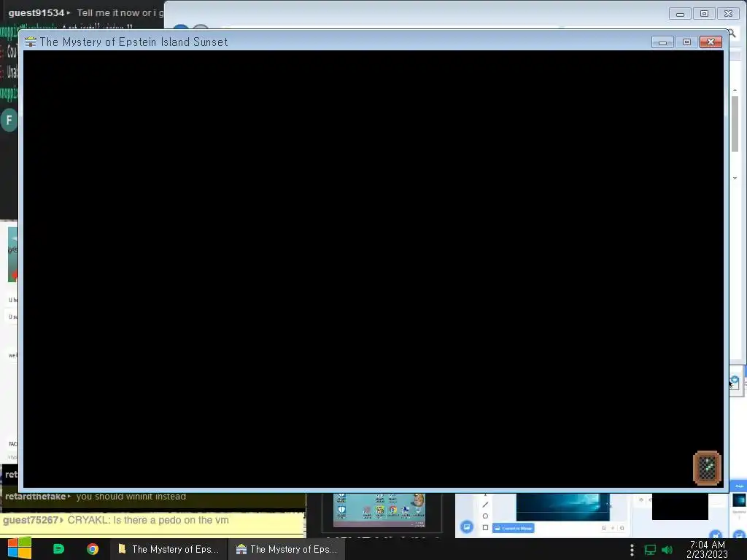Image resolution: width=747 pixels, height=560 pixels.
Task: Select the rectangle shape tool in background window
Action: 485,528
